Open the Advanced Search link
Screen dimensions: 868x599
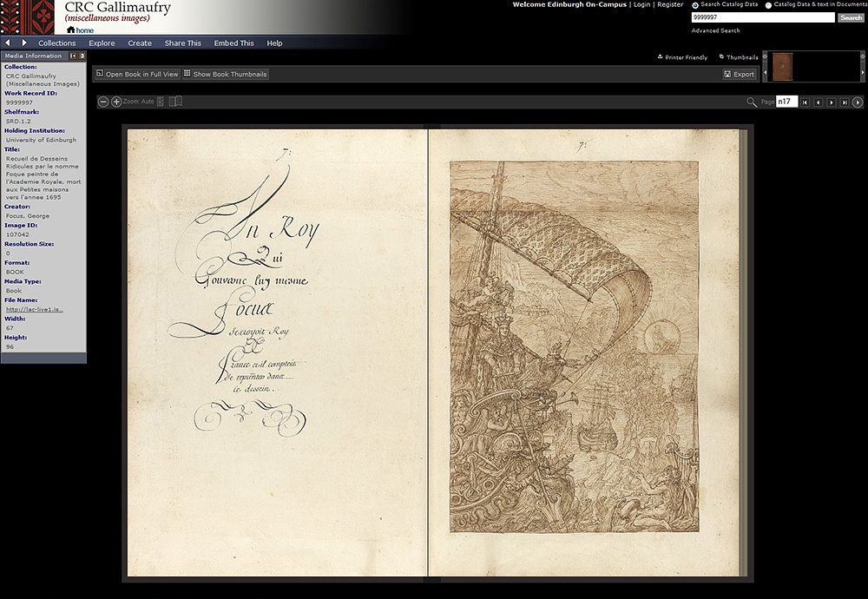pos(715,30)
